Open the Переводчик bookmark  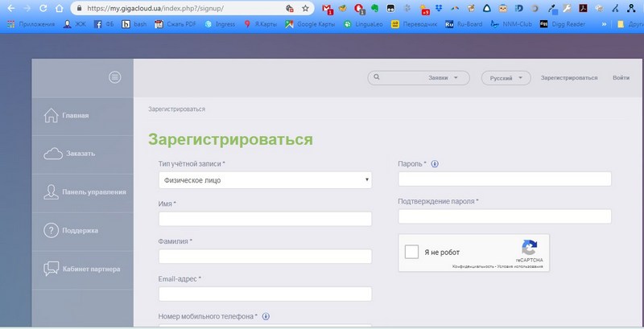point(414,24)
